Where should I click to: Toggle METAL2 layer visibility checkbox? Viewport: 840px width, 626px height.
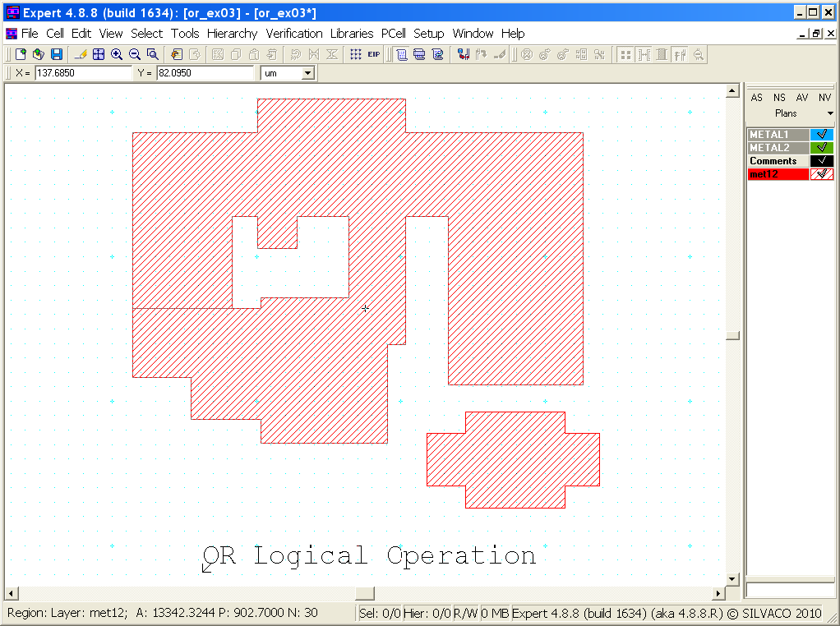point(821,148)
